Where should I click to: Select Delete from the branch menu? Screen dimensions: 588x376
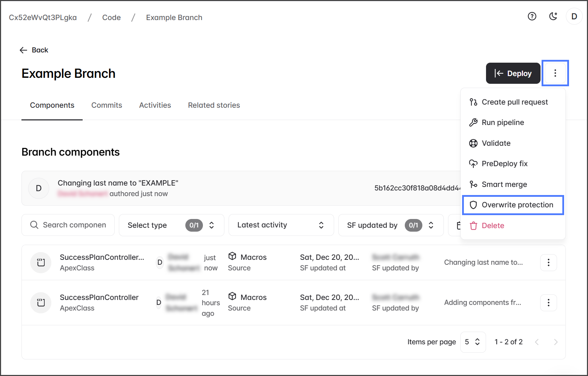[492, 226]
